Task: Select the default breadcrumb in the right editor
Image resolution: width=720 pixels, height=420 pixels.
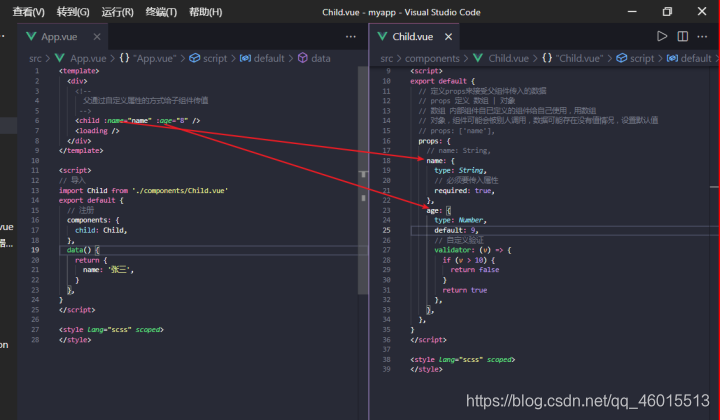Action: 696,58
